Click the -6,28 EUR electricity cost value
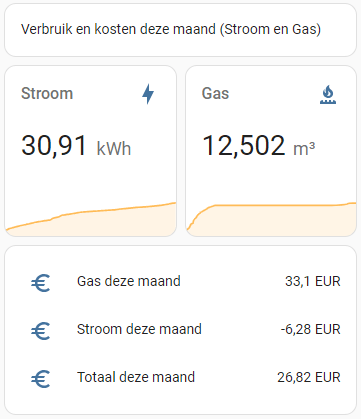This screenshot has width=361, height=419. (310, 329)
